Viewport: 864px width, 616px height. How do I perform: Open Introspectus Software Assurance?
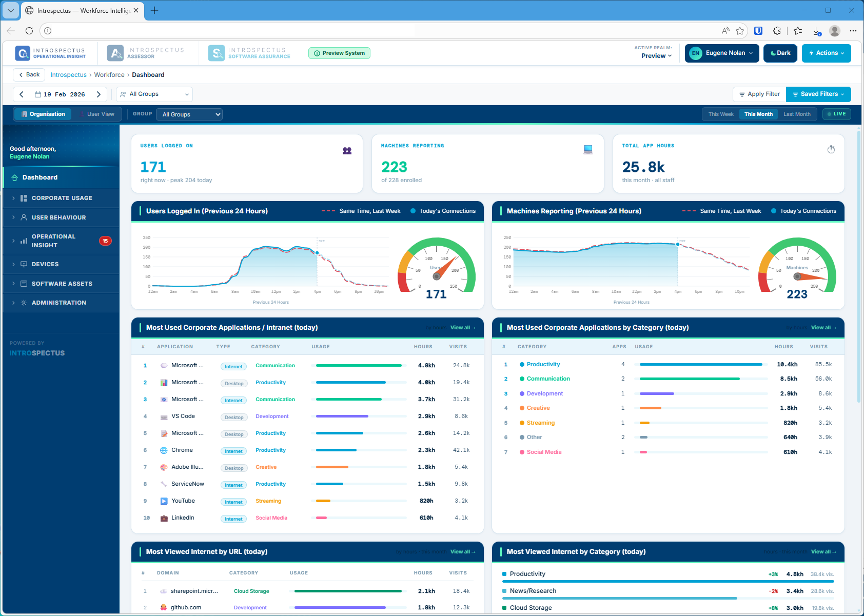click(x=217, y=53)
